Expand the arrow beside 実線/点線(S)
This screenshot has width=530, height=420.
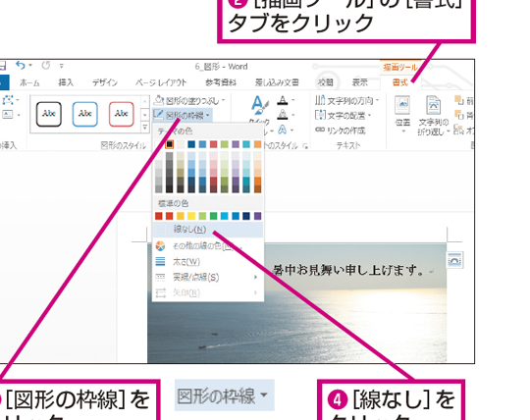pyautogui.click(x=255, y=278)
